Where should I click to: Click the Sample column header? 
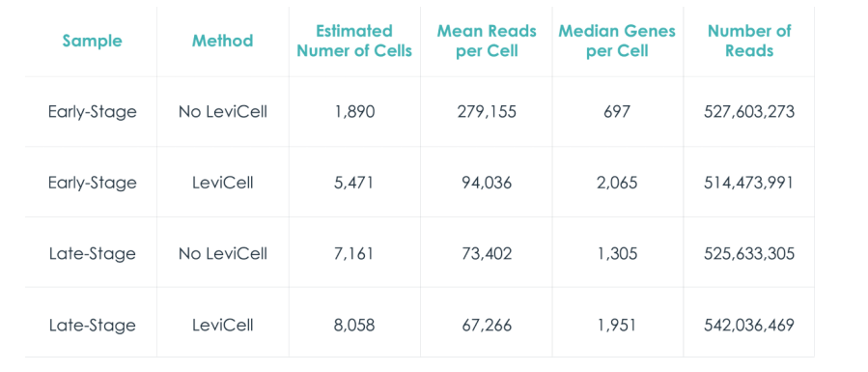92,41
